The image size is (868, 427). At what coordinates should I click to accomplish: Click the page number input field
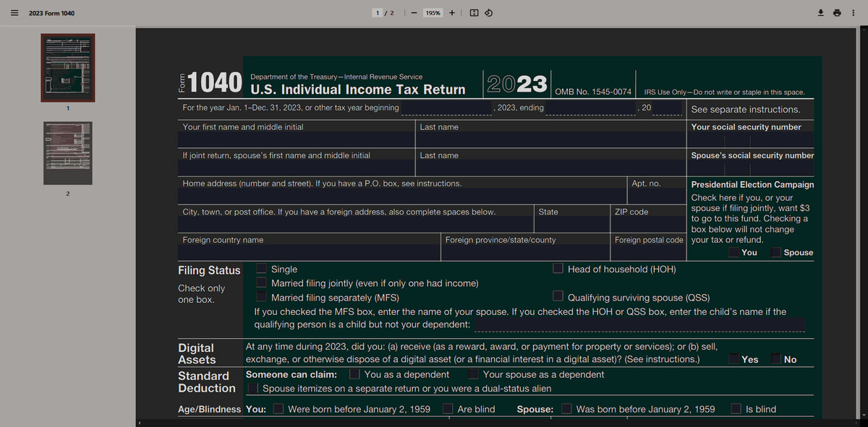tap(378, 13)
